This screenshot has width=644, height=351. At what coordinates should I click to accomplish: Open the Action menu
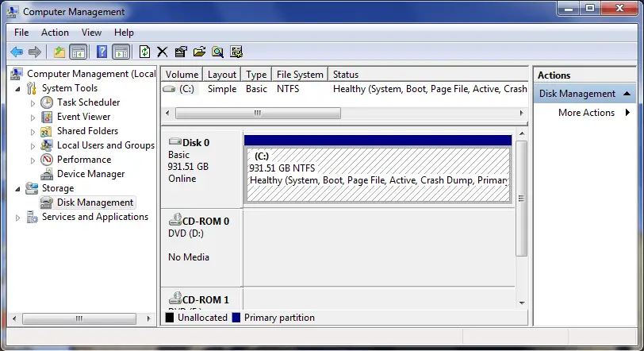55,33
